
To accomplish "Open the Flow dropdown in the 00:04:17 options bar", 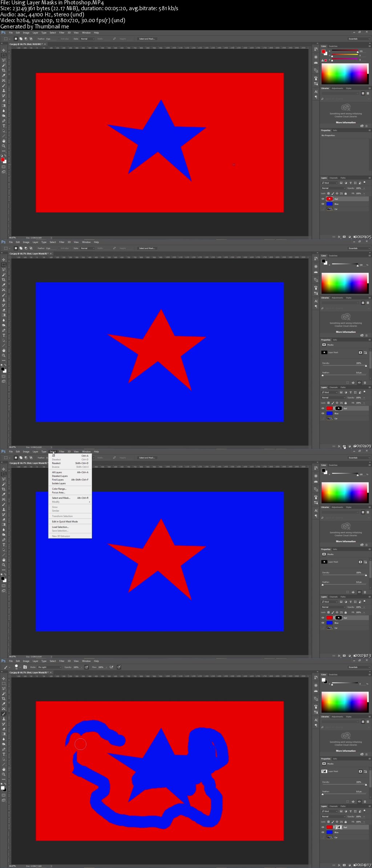I will pos(106,667).
